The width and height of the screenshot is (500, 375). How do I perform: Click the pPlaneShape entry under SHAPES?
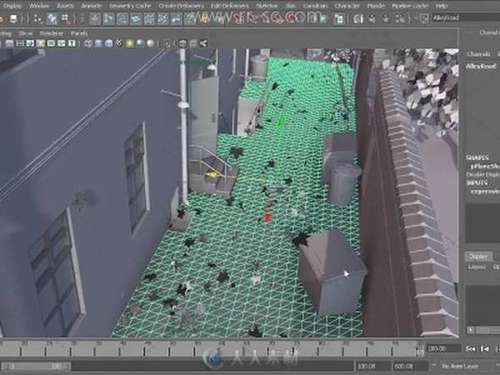click(485, 166)
